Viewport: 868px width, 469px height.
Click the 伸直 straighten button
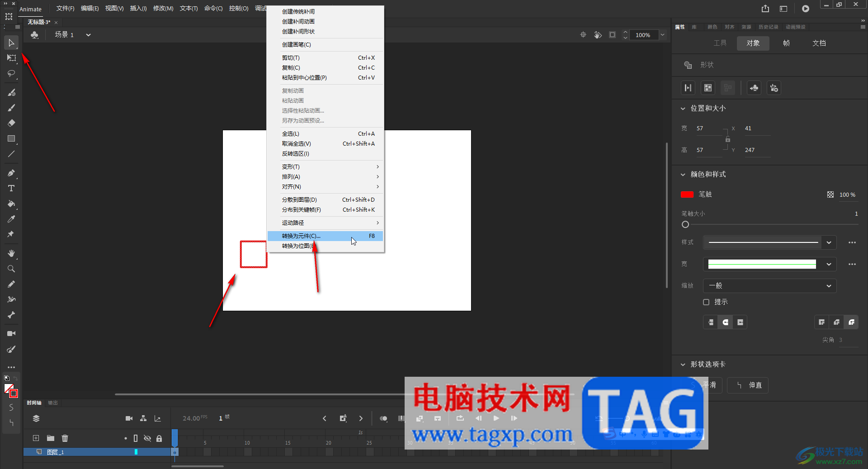tap(748, 385)
